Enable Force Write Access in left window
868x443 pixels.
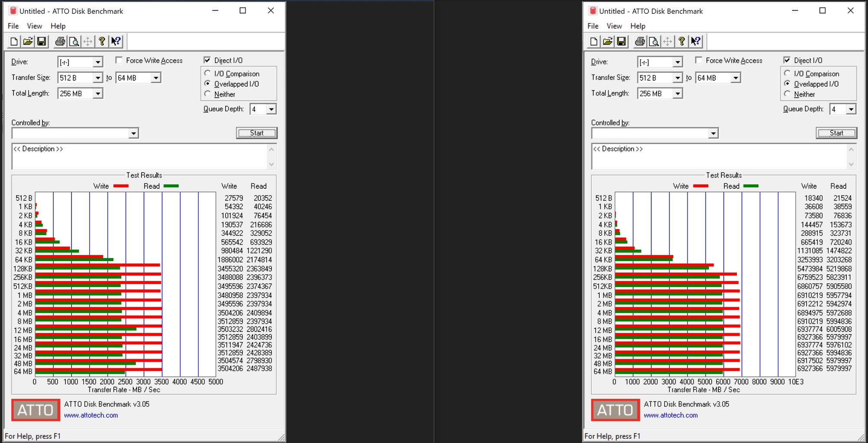click(119, 60)
